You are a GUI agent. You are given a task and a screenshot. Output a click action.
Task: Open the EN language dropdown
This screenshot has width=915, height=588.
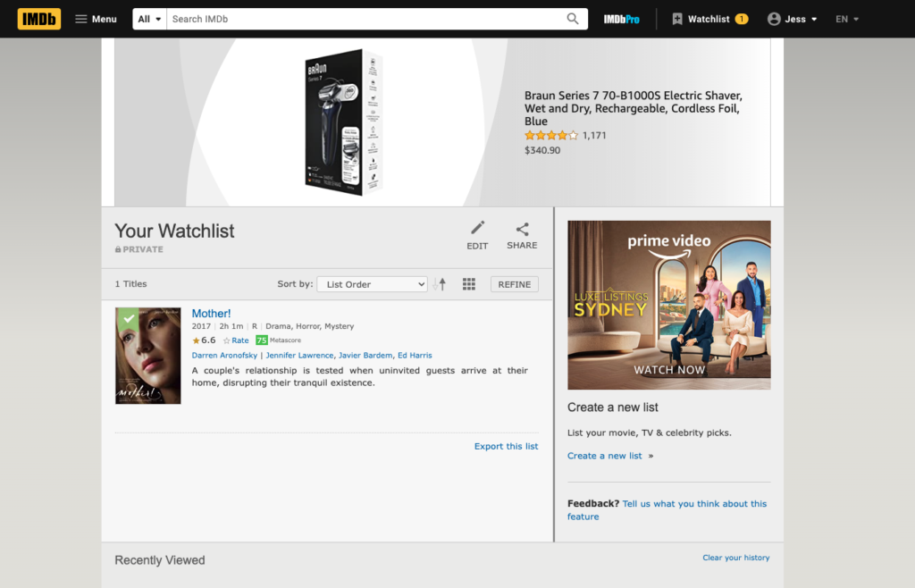tap(846, 18)
